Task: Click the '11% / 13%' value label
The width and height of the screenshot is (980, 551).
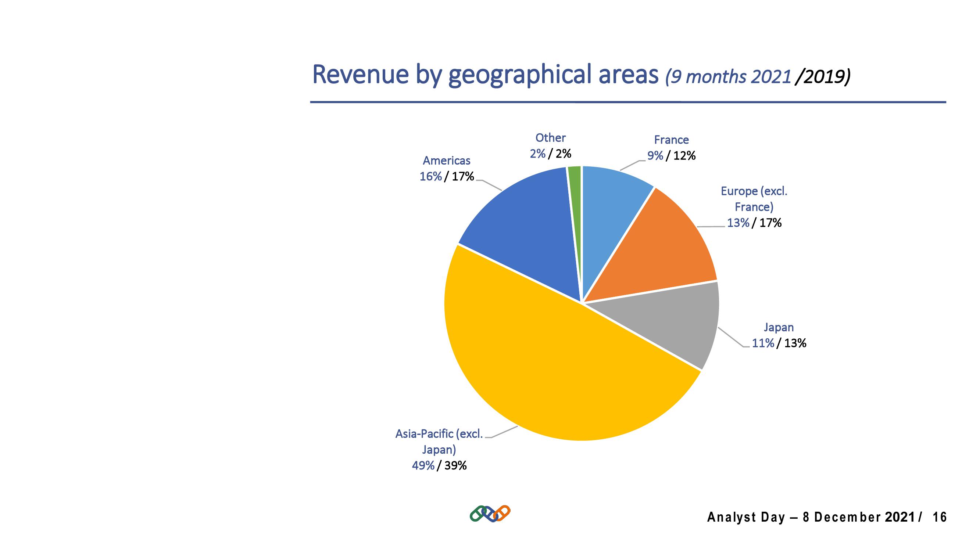Action: point(779,343)
